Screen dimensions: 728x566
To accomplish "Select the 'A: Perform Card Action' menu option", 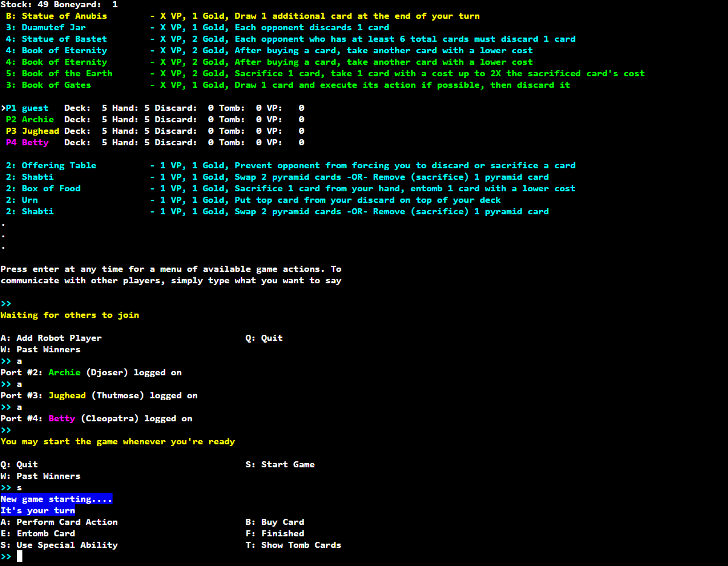I will pos(59,522).
